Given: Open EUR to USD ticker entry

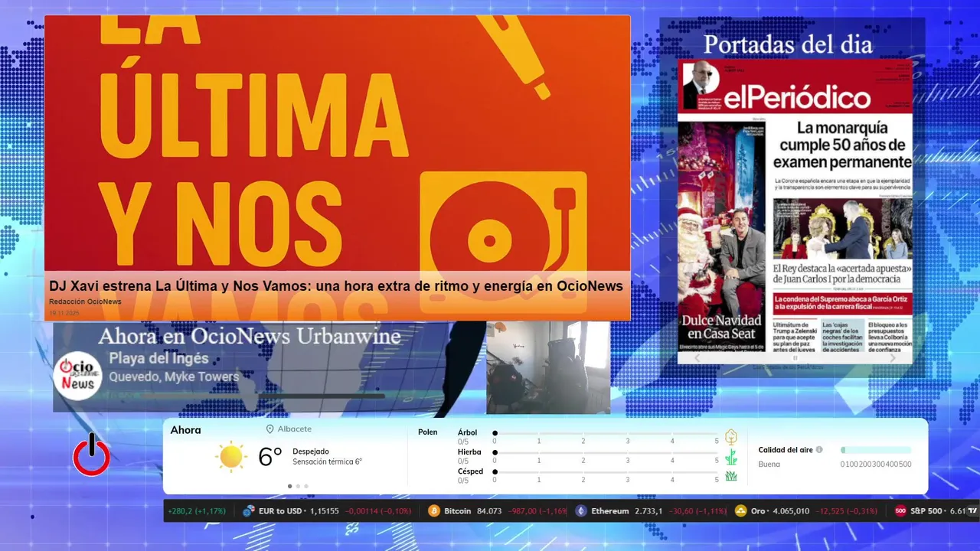Looking at the screenshot, I should 327,511.
